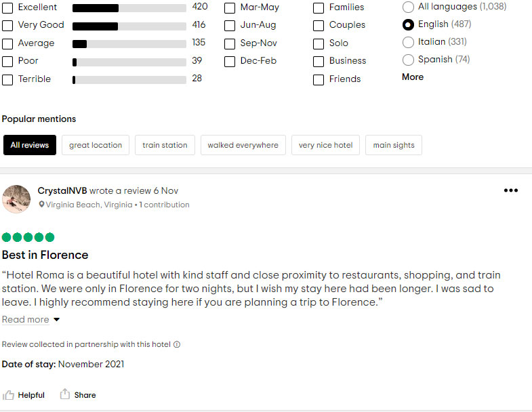Show More language options
Screen dimensions: 532x412
[x=413, y=77]
